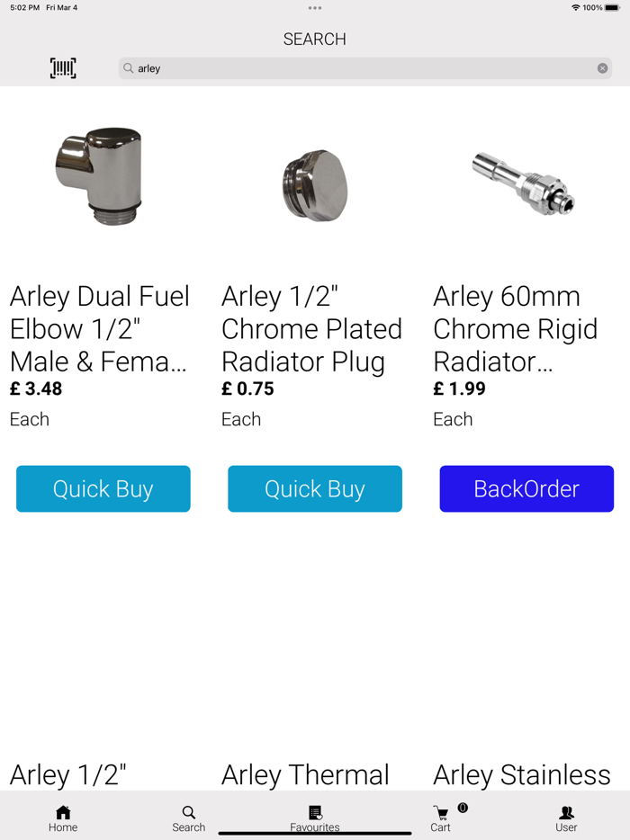The image size is (630, 840).
Task: Click into the search field containing arley
Action: pos(365,68)
